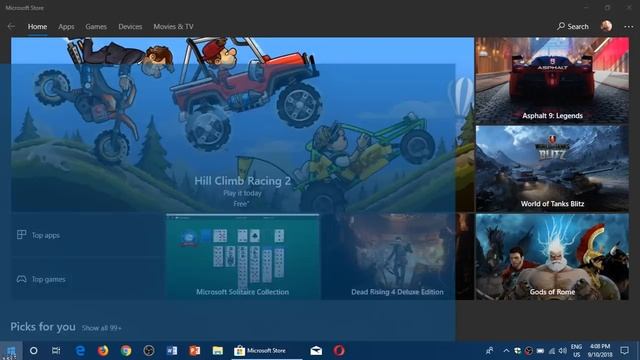Switch to the Games tab
The height and width of the screenshot is (360, 640).
coord(96,27)
